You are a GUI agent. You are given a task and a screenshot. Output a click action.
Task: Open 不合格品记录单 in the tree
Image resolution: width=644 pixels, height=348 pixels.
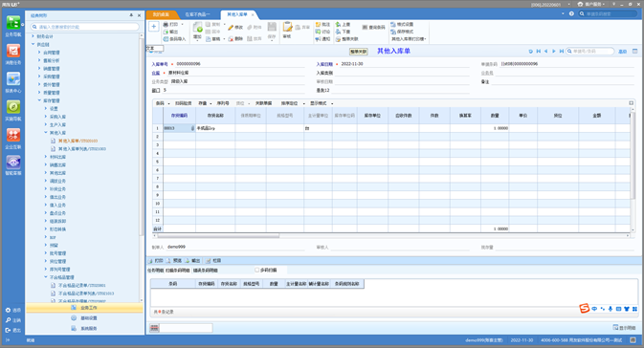click(82, 285)
